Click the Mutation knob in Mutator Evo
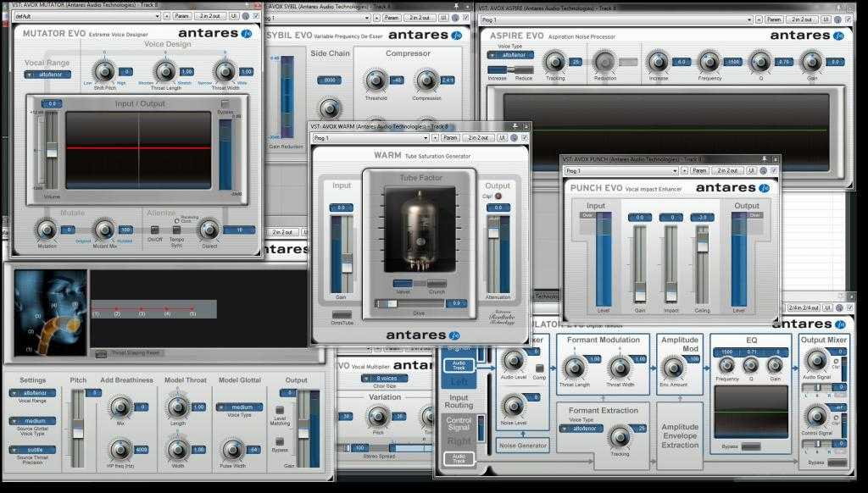The height and width of the screenshot is (493, 868). coord(46,229)
